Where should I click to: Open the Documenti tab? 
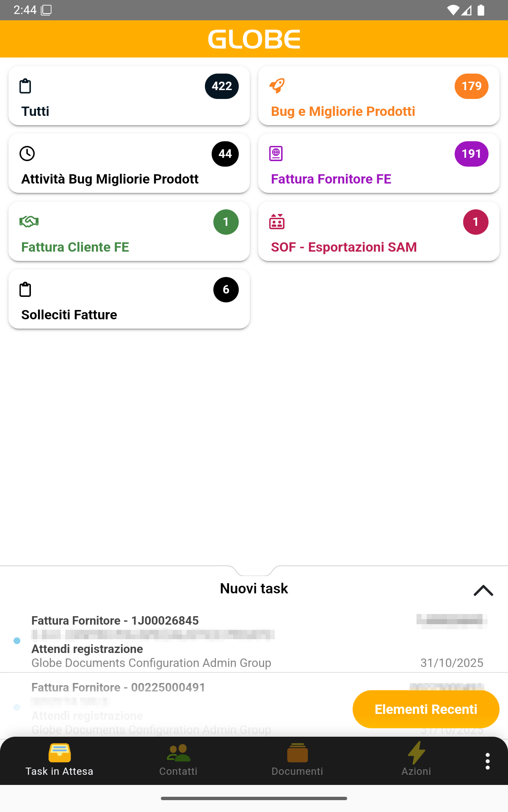coord(297,760)
